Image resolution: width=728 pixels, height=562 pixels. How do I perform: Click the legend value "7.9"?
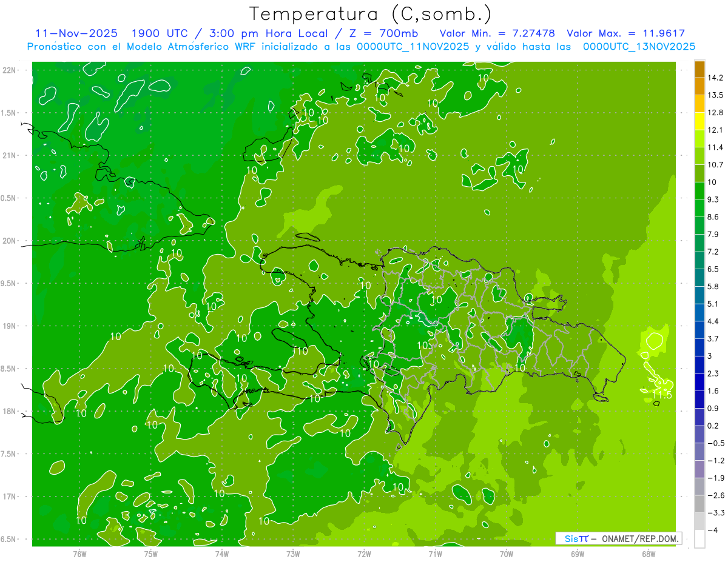713,234
